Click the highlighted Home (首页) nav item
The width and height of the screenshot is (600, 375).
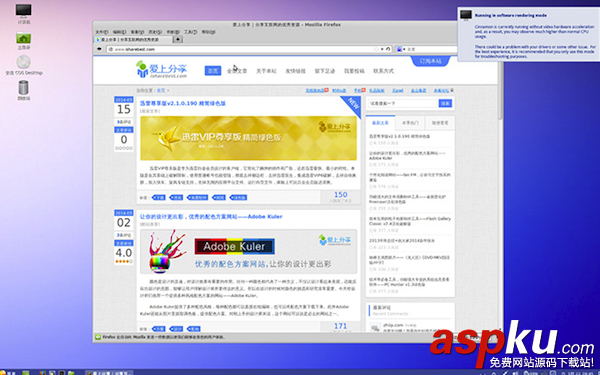coord(213,71)
